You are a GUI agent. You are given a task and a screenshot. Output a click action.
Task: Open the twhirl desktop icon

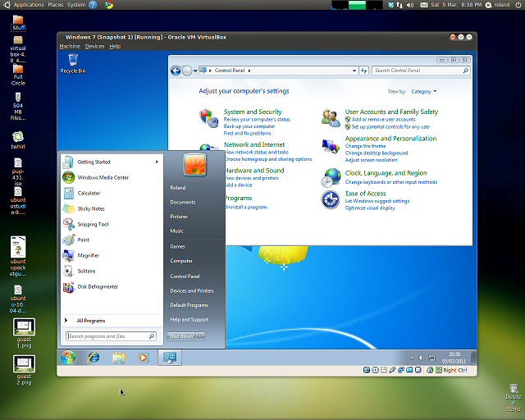(18, 140)
